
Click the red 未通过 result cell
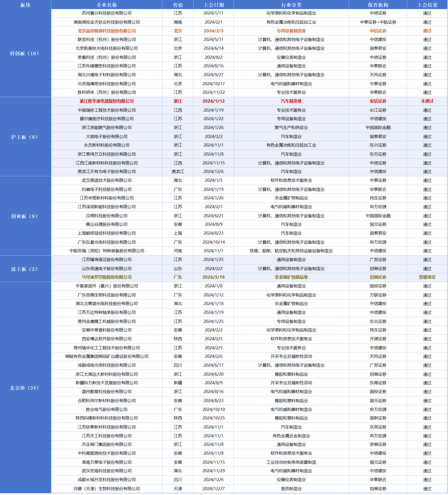427,101
